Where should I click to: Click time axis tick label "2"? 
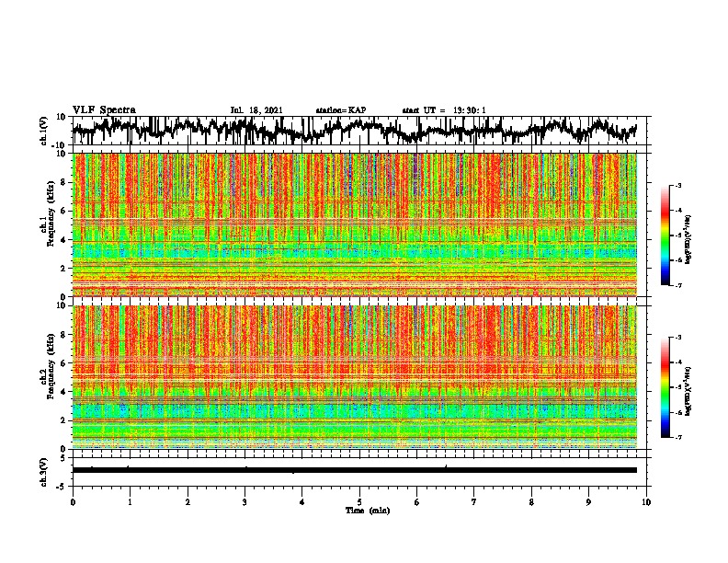point(188,502)
